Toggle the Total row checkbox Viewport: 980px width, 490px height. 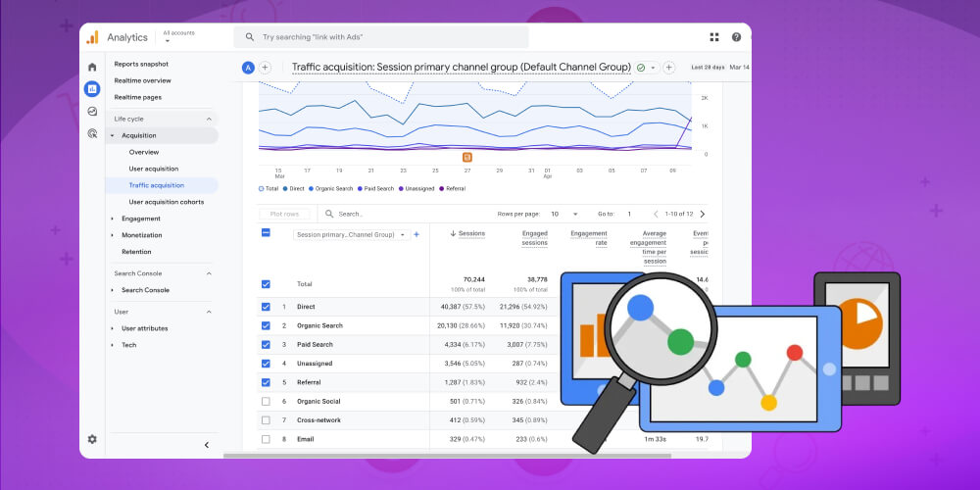[266, 284]
